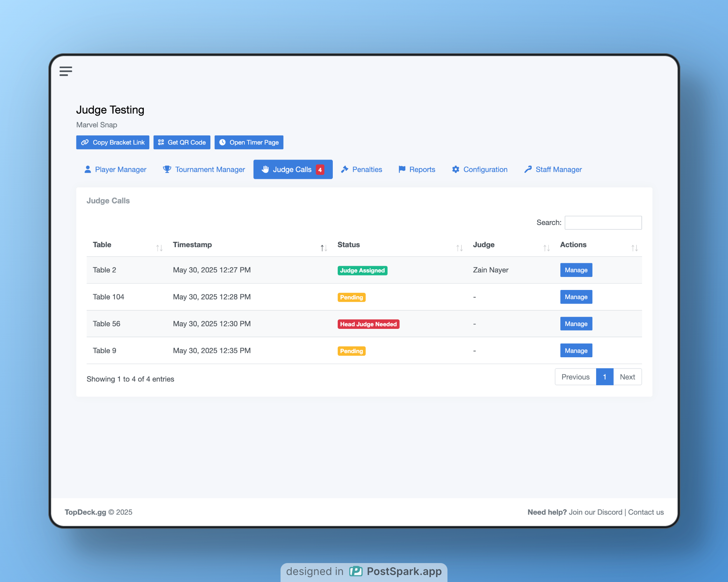728x582 pixels.
Task: Click into the Search input field
Action: tap(603, 223)
